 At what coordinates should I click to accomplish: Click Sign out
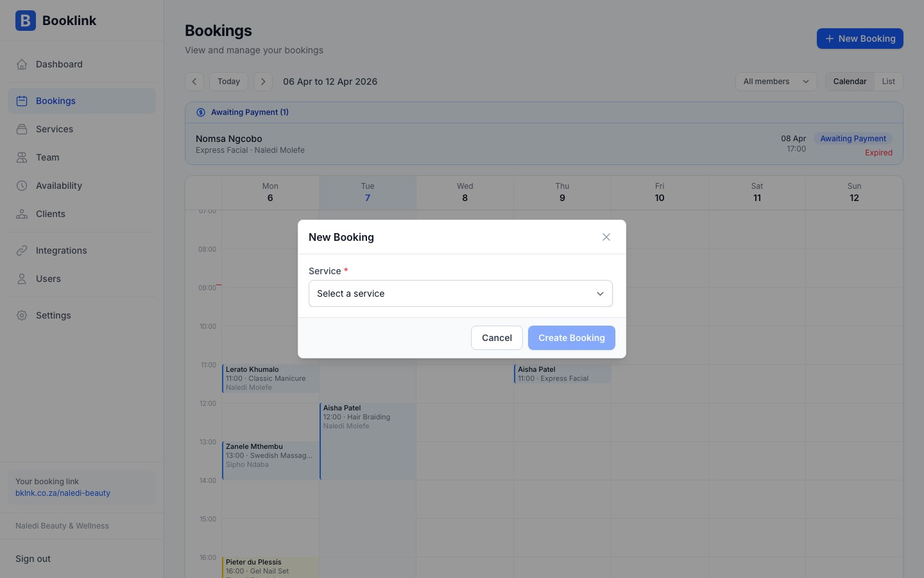[x=33, y=559]
